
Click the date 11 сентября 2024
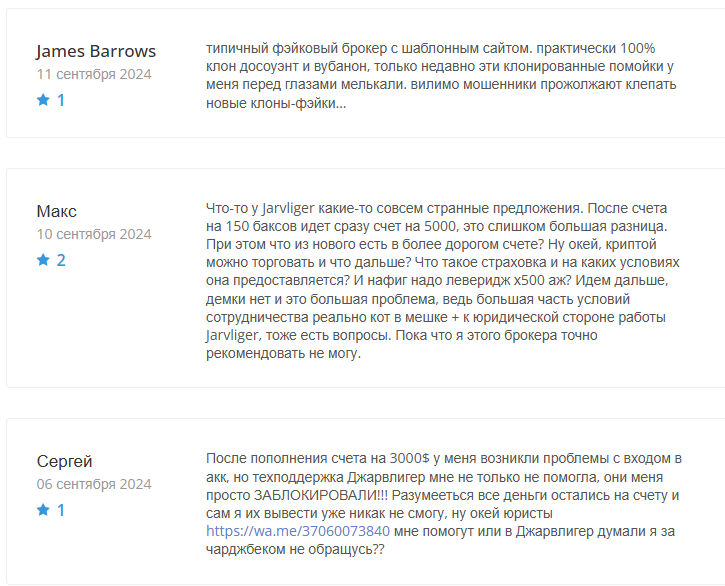pos(94,74)
